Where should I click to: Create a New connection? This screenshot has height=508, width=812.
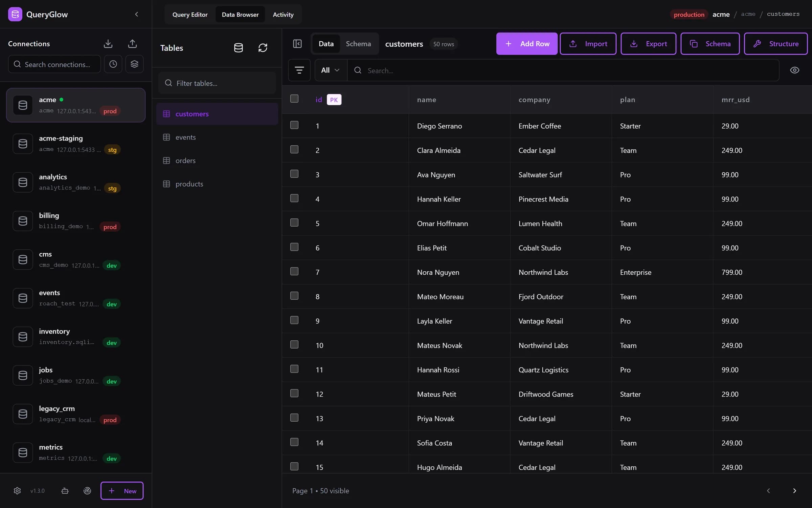coord(122,490)
